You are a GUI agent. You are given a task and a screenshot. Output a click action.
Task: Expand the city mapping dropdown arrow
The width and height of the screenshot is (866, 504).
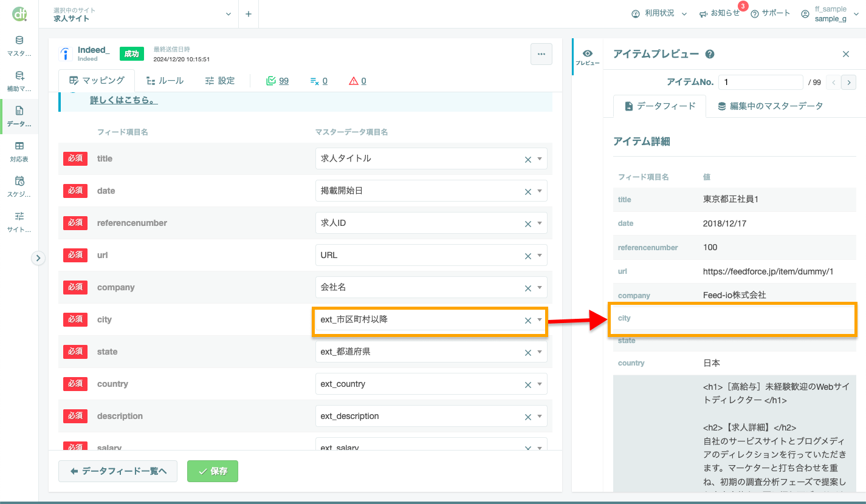click(x=540, y=320)
